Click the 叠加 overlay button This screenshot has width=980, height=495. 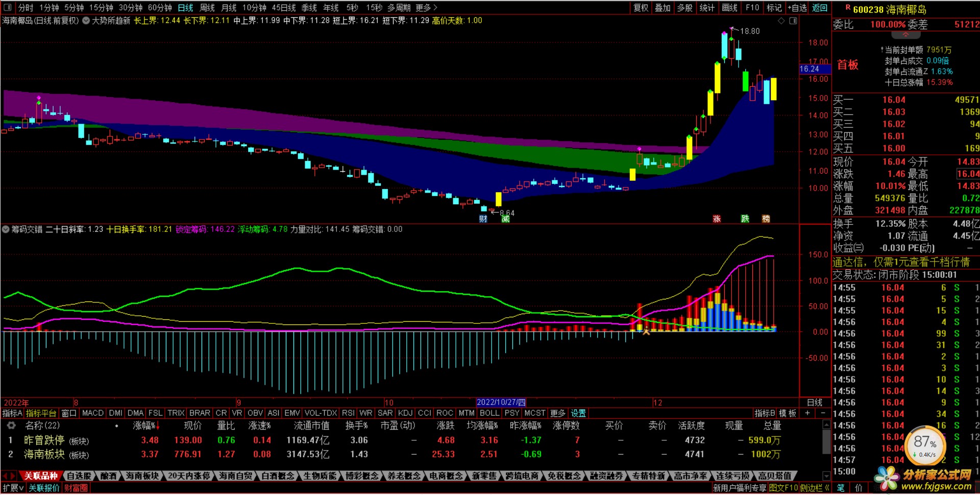coord(663,8)
